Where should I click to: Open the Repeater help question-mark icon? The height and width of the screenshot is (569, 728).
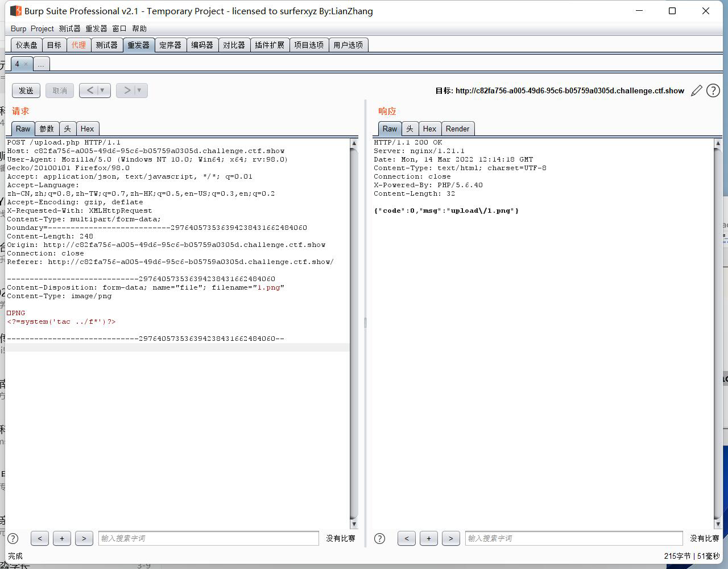713,91
